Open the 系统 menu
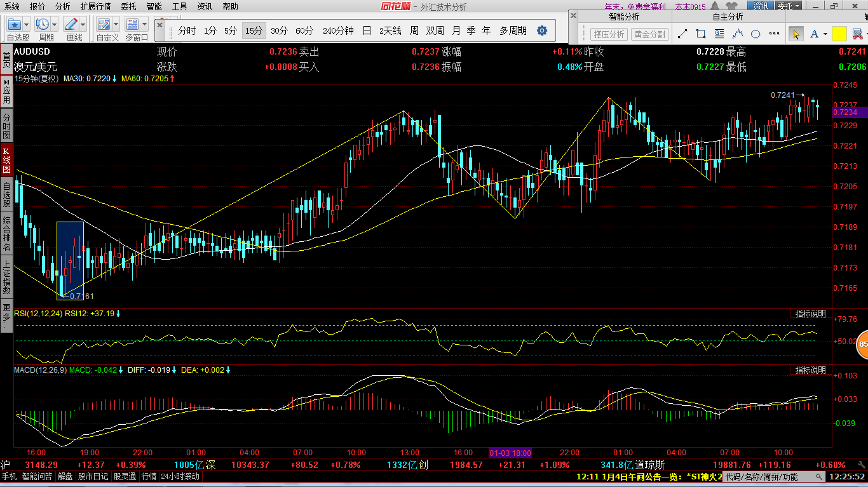868x487 pixels. pos(12,6)
